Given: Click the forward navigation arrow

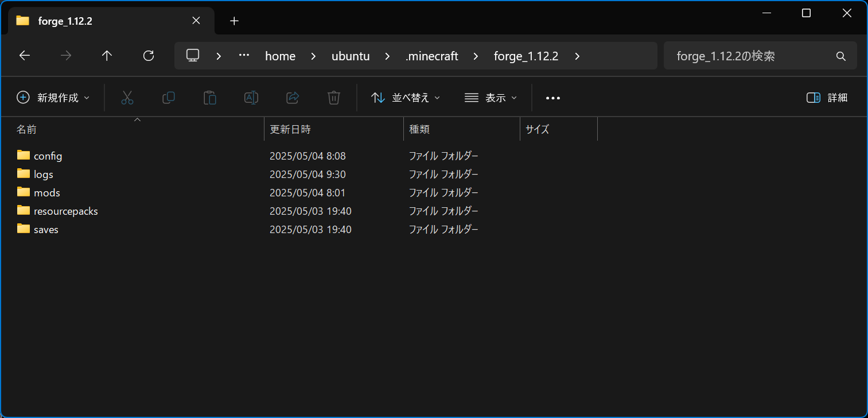Looking at the screenshot, I should [x=66, y=56].
